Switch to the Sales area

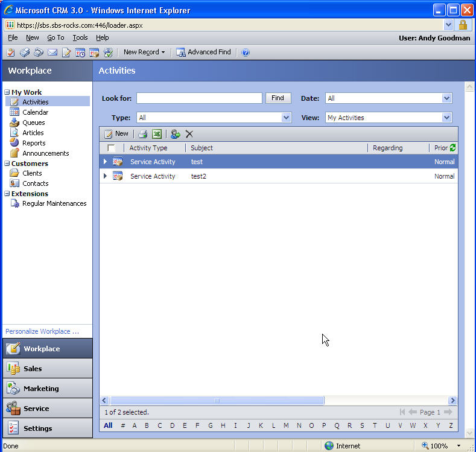coord(48,369)
